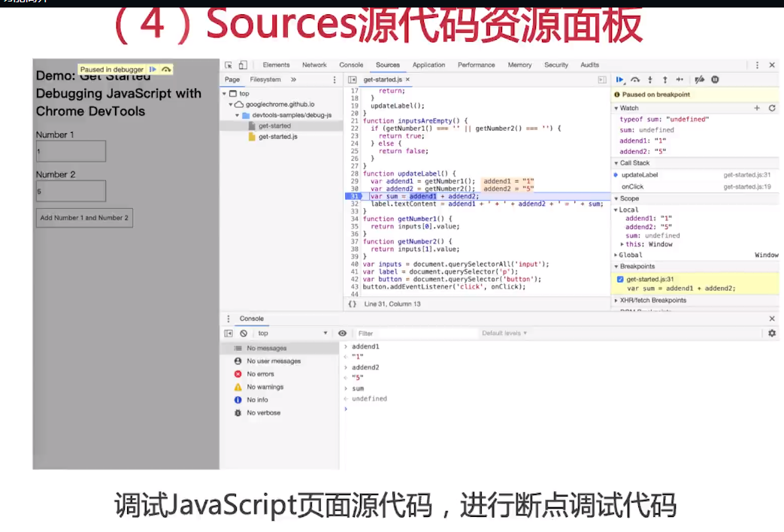The width and height of the screenshot is (784, 532).
Task: Resume script execution in debugger toolbar
Action: tap(620, 80)
